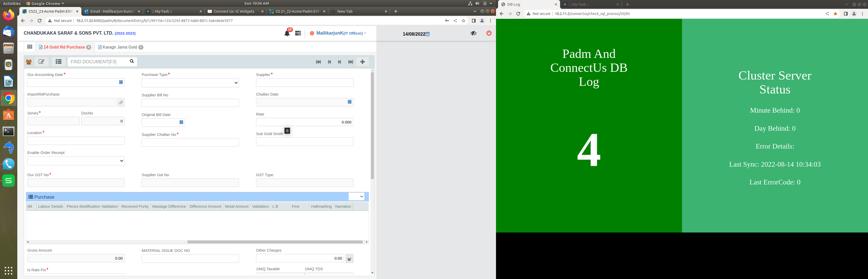Go to last document record
The height and width of the screenshot is (279, 868).
click(x=351, y=62)
